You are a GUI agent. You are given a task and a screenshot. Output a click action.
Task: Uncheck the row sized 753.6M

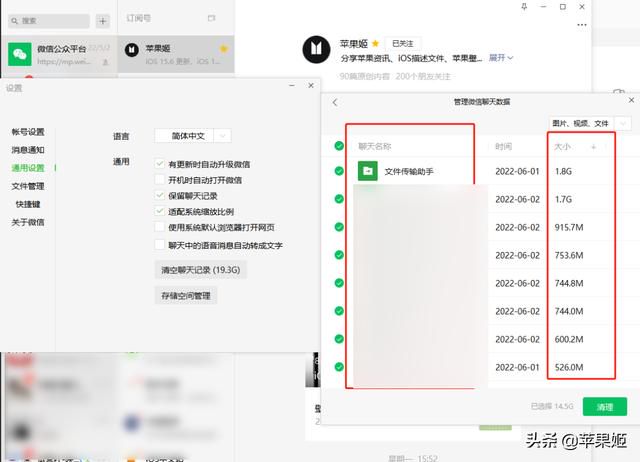tap(339, 255)
